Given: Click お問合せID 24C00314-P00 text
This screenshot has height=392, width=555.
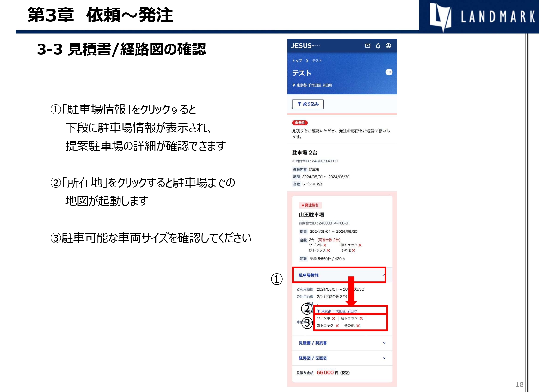Looking at the screenshot, I should tap(315, 161).
